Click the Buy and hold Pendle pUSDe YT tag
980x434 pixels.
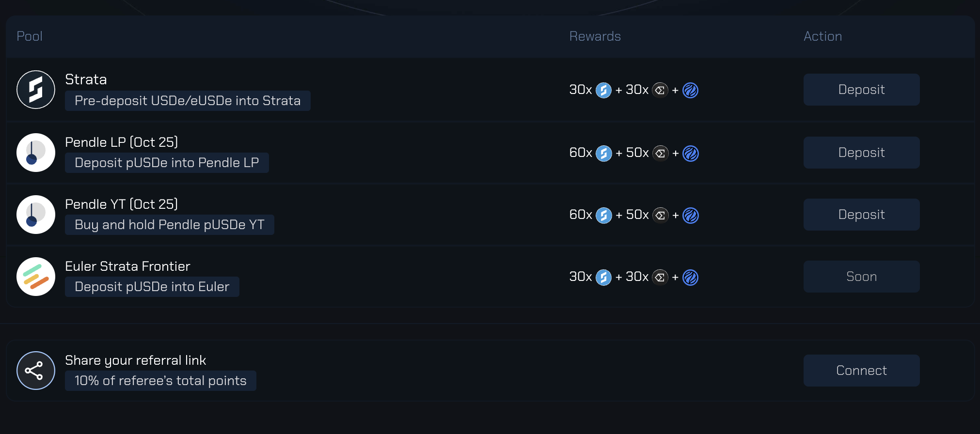tap(170, 225)
